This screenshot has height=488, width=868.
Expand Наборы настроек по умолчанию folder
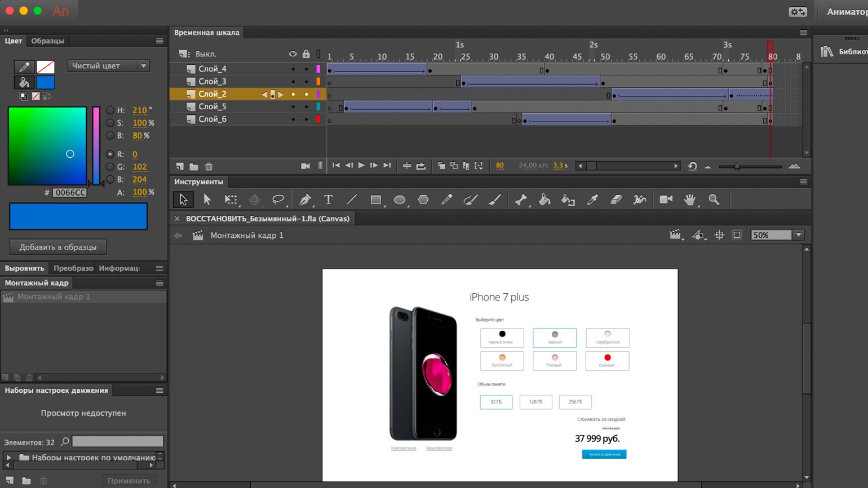coord(8,458)
